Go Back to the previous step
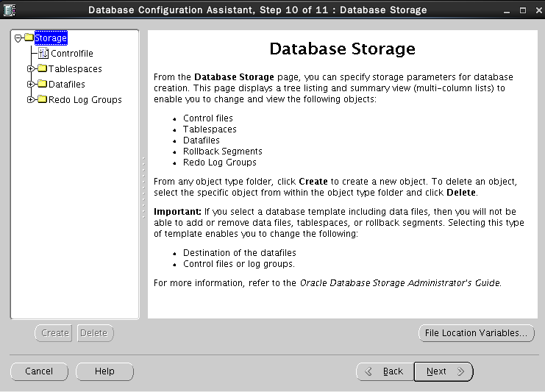The image size is (545, 392). (384, 371)
